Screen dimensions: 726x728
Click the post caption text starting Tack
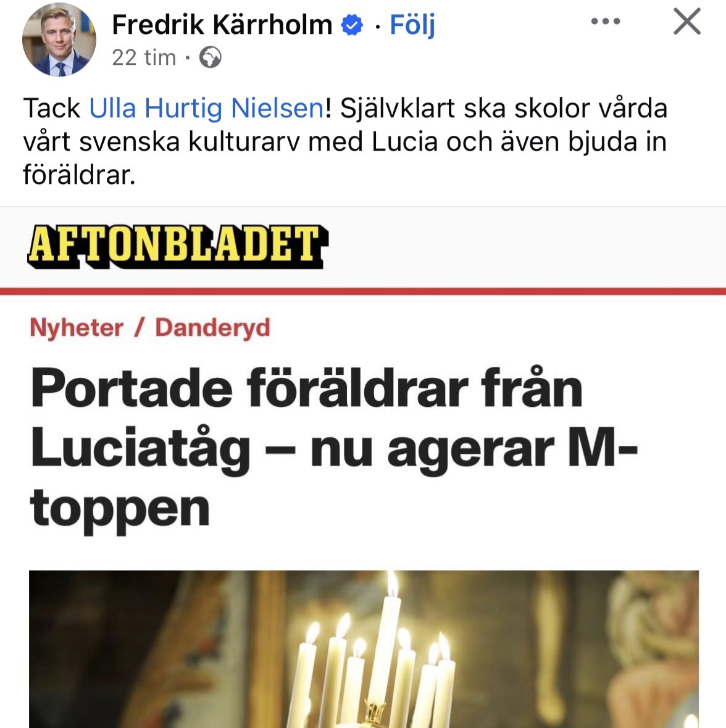(345, 141)
